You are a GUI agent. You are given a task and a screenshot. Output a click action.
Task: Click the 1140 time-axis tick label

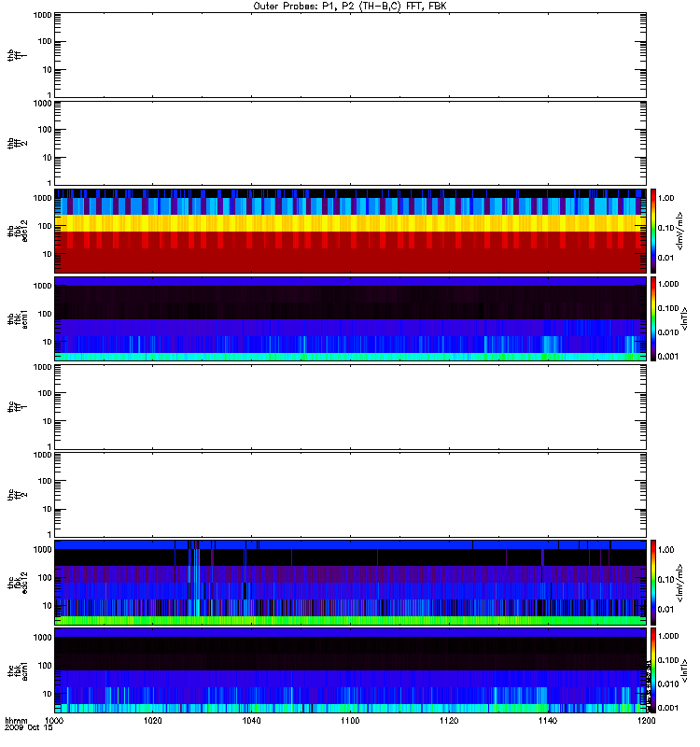point(548,721)
